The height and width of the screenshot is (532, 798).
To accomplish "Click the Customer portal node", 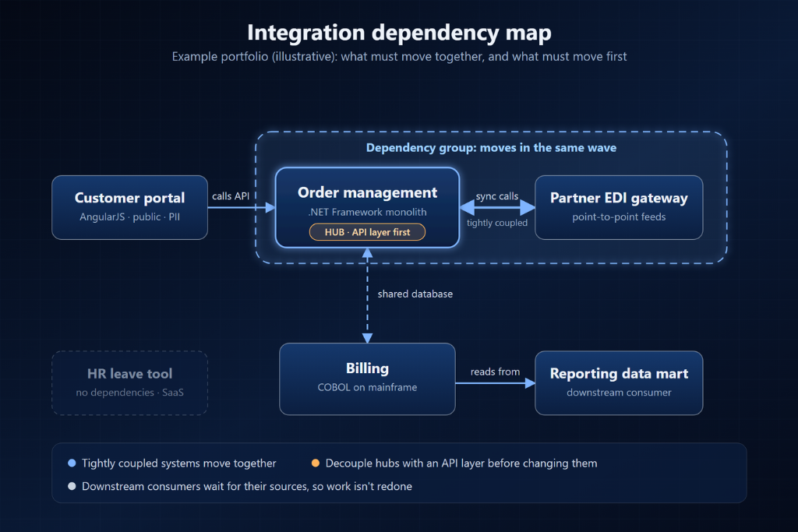I will tap(130, 207).
